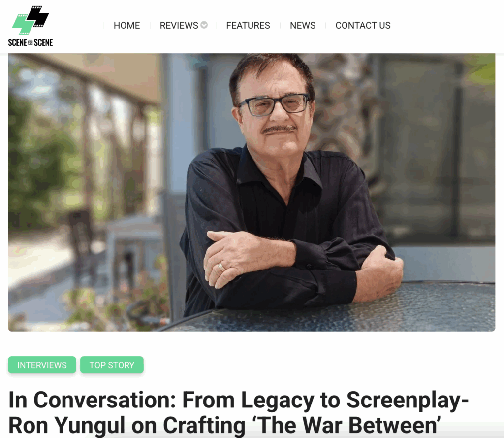504x438 pixels.
Task: Open the article headline link
Action: tap(239, 412)
